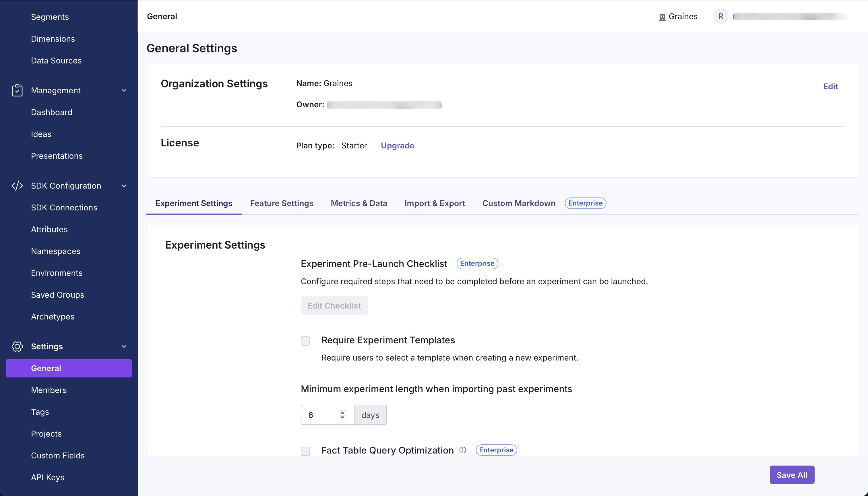Click Enterprise badge beside Pre-Launch Checklist
Image resolution: width=868 pixels, height=496 pixels.
477,263
